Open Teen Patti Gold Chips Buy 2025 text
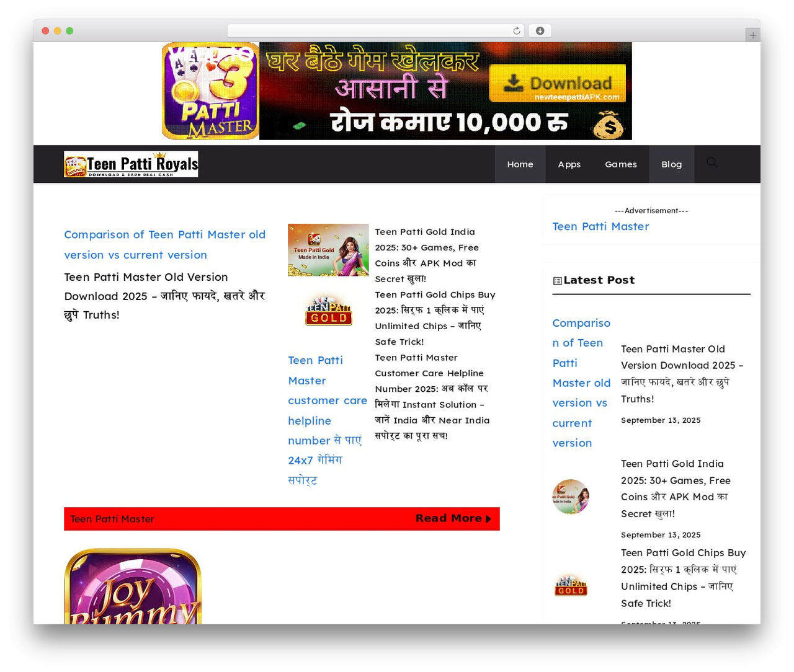The height and width of the screenshot is (672, 794). pyautogui.click(x=435, y=318)
